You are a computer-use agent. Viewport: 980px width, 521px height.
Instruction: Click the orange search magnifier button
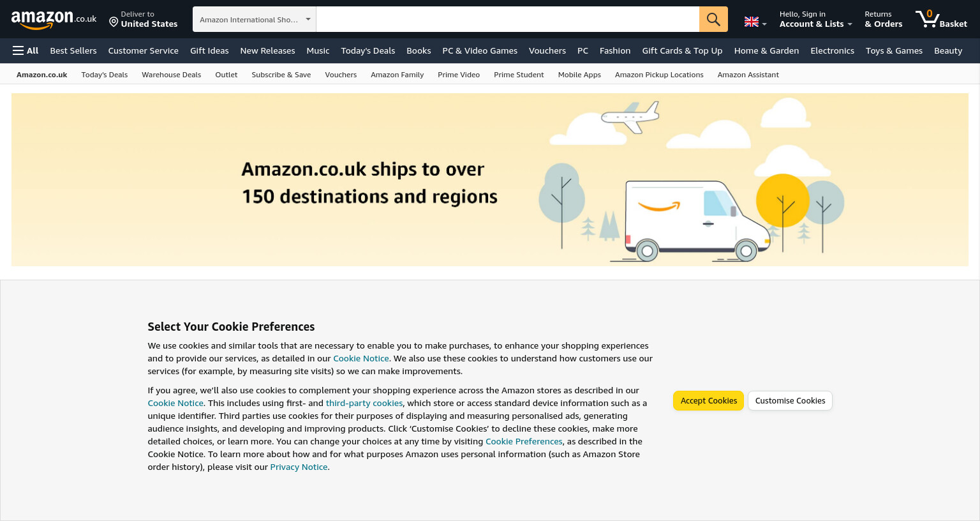(713, 19)
